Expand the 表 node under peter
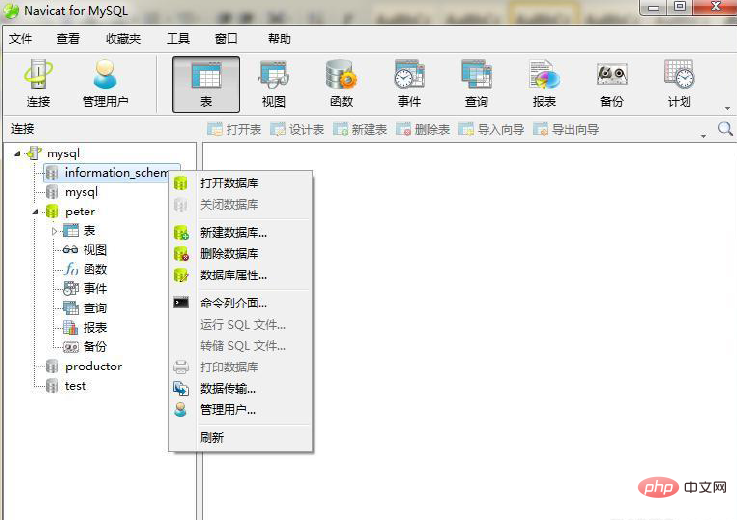The height and width of the screenshot is (520, 737). (54, 231)
